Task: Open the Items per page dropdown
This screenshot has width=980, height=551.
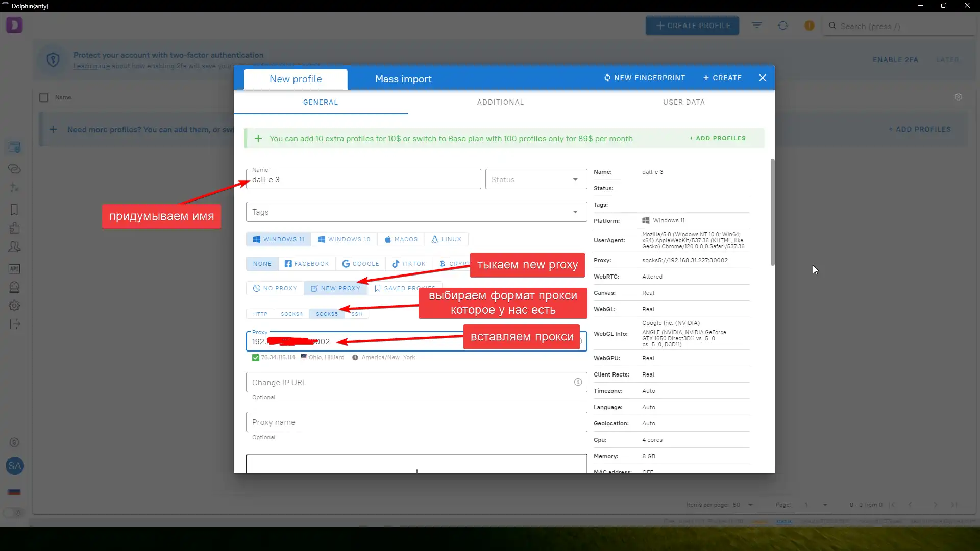Action: pos(743,505)
